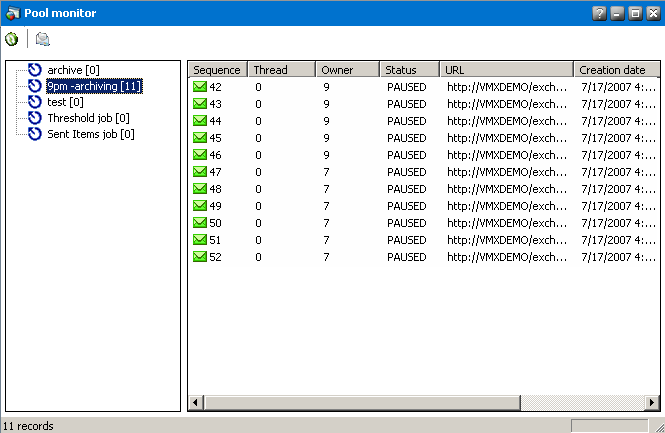Sort by the URL column header

(506, 70)
